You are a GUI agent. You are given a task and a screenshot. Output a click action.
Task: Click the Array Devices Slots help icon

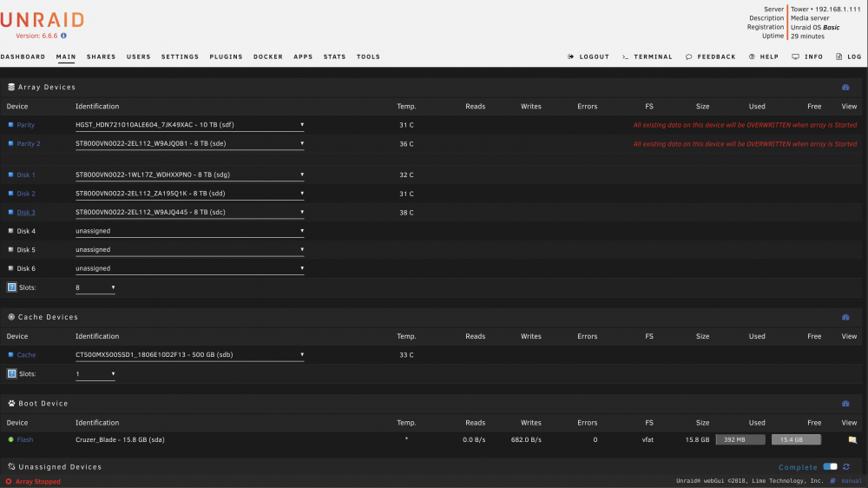tap(11, 287)
